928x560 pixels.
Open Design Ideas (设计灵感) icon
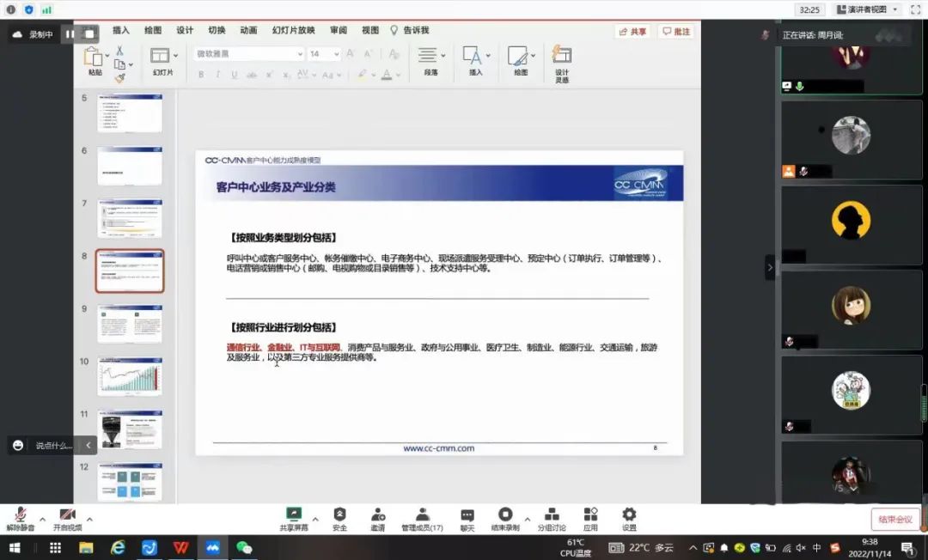coord(562,54)
